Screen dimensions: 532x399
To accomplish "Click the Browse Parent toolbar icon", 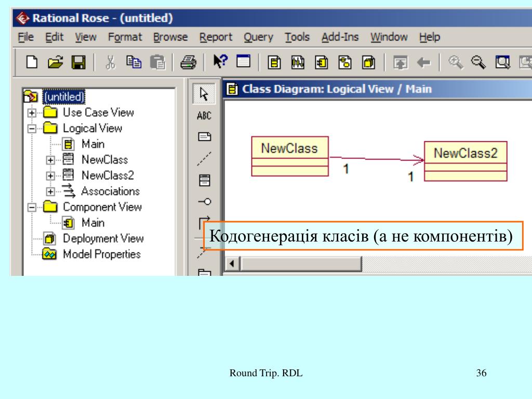I will coord(401,63).
